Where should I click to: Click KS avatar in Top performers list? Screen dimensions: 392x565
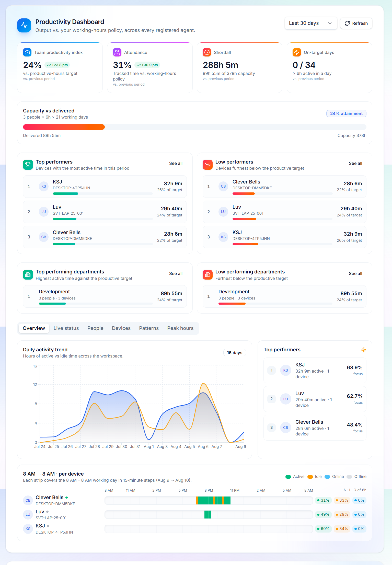point(44,186)
